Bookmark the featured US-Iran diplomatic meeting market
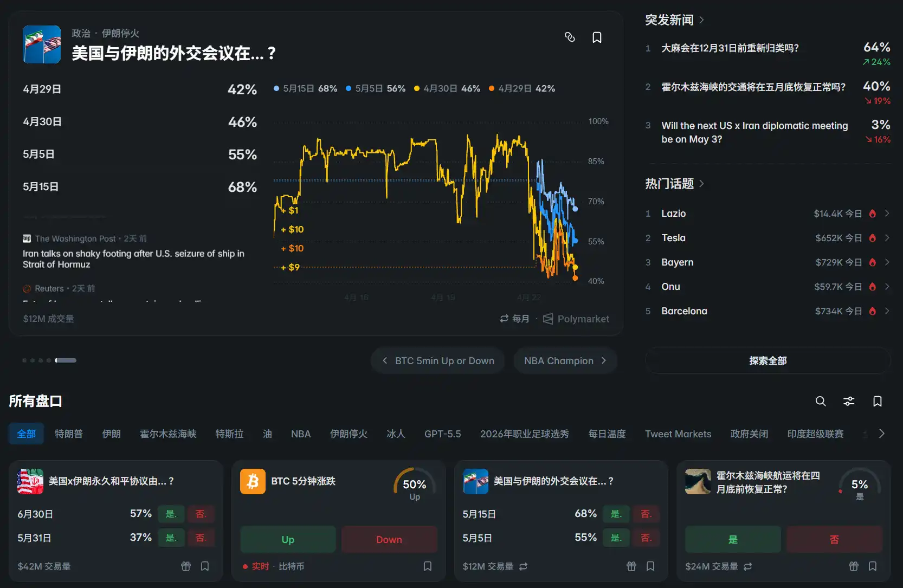The width and height of the screenshot is (903, 588). 597,37
